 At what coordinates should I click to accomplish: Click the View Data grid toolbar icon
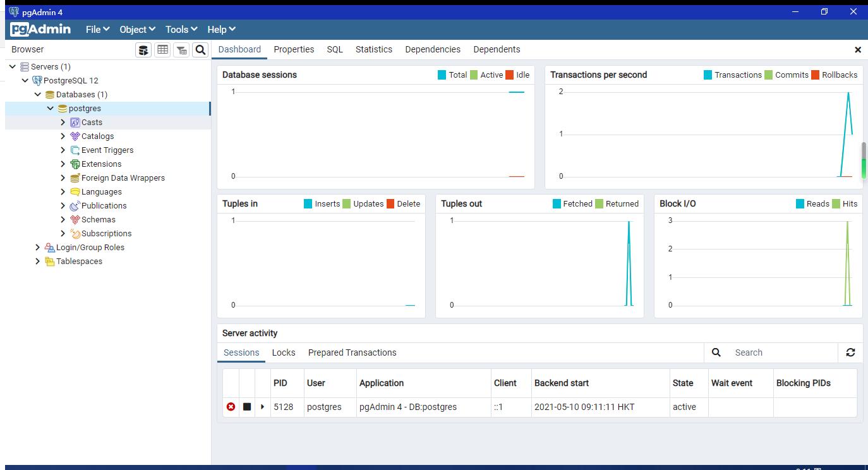(162, 49)
